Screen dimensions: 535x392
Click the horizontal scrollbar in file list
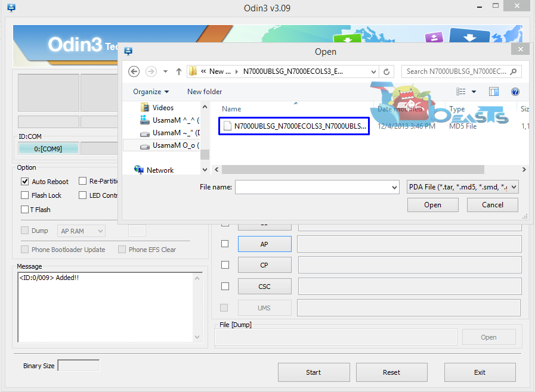tap(353, 169)
